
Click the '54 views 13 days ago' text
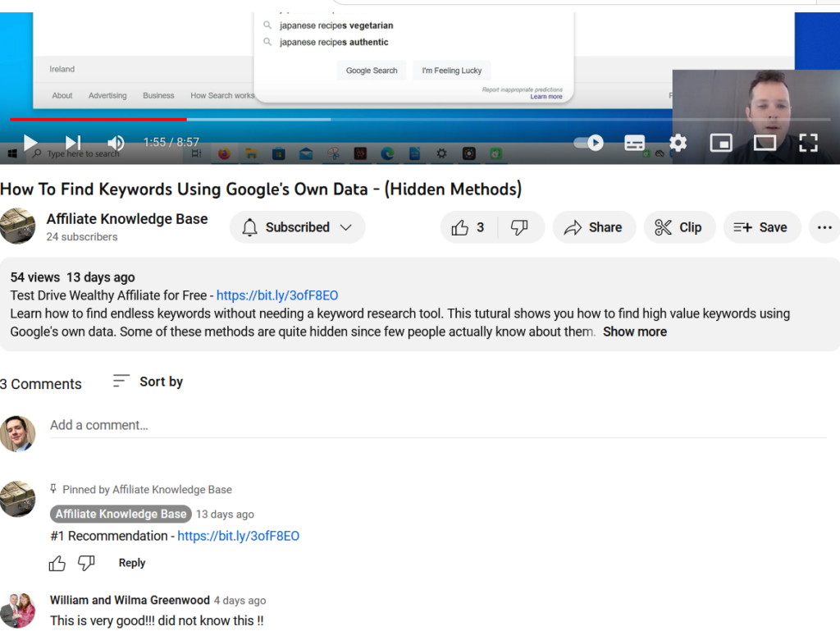click(x=72, y=277)
